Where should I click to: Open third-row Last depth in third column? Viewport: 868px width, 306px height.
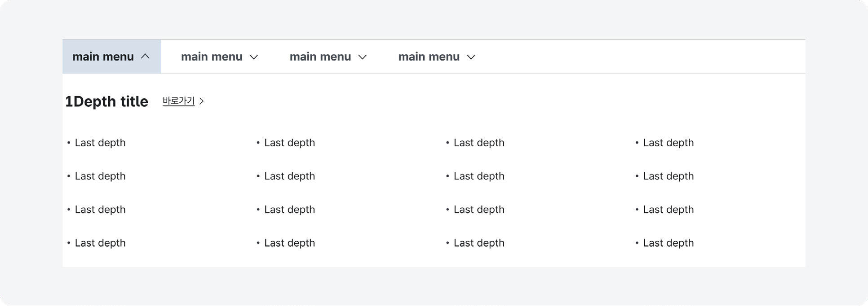point(479,210)
